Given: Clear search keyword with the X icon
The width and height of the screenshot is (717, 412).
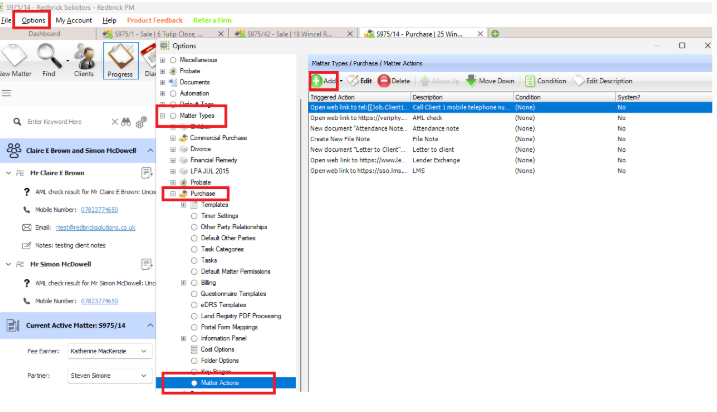Looking at the screenshot, I should [114, 122].
